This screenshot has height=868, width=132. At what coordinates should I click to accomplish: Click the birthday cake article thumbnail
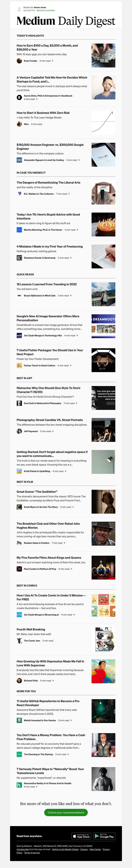pyautogui.click(x=103, y=224)
